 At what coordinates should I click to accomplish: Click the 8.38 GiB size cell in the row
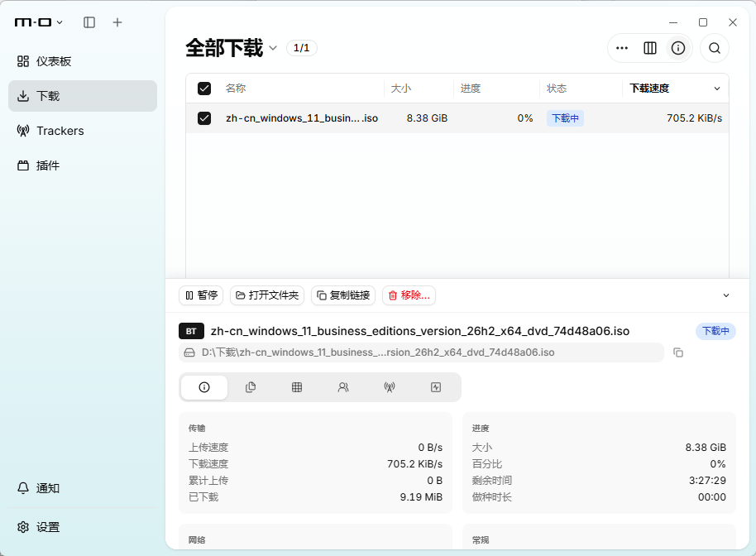click(x=427, y=118)
